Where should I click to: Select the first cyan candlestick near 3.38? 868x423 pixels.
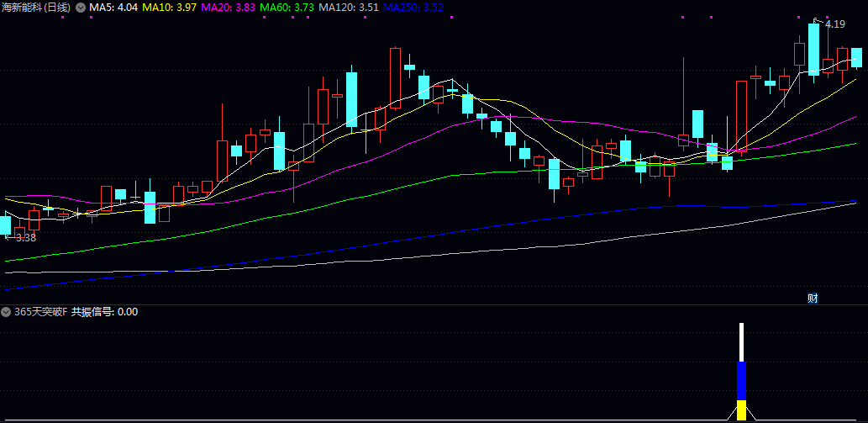point(6,225)
